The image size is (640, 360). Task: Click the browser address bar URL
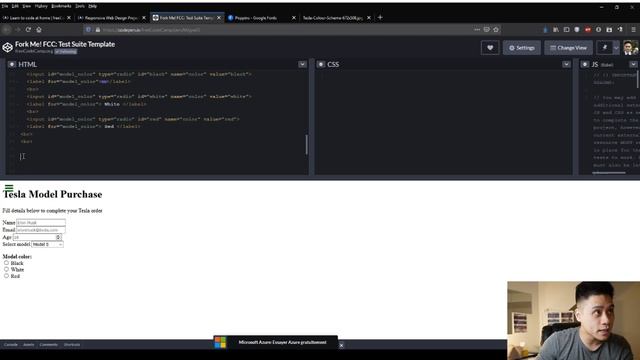(151, 30)
